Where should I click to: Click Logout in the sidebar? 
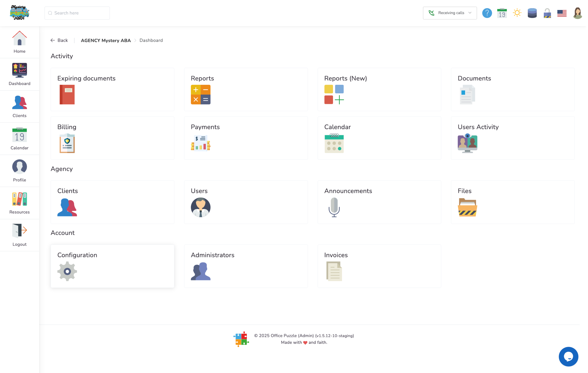(x=20, y=235)
